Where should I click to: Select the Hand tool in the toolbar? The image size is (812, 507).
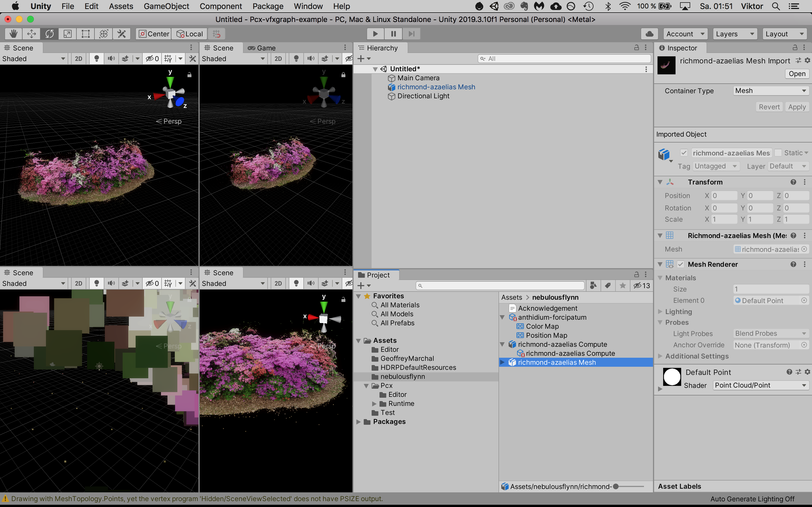coord(13,34)
